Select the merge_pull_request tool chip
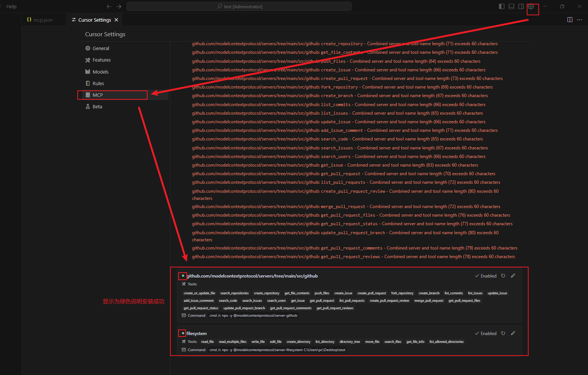This screenshot has width=588, height=375. pos(429,301)
